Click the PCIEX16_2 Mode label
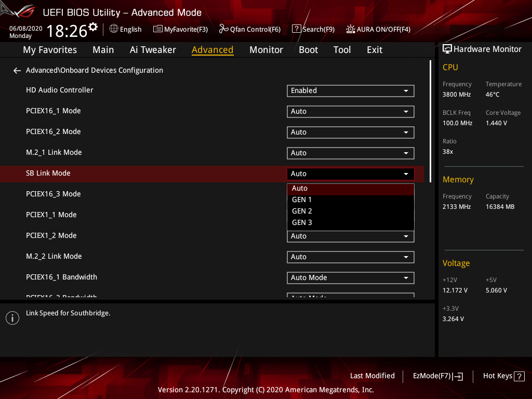532x399 pixels. (x=54, y=131)
